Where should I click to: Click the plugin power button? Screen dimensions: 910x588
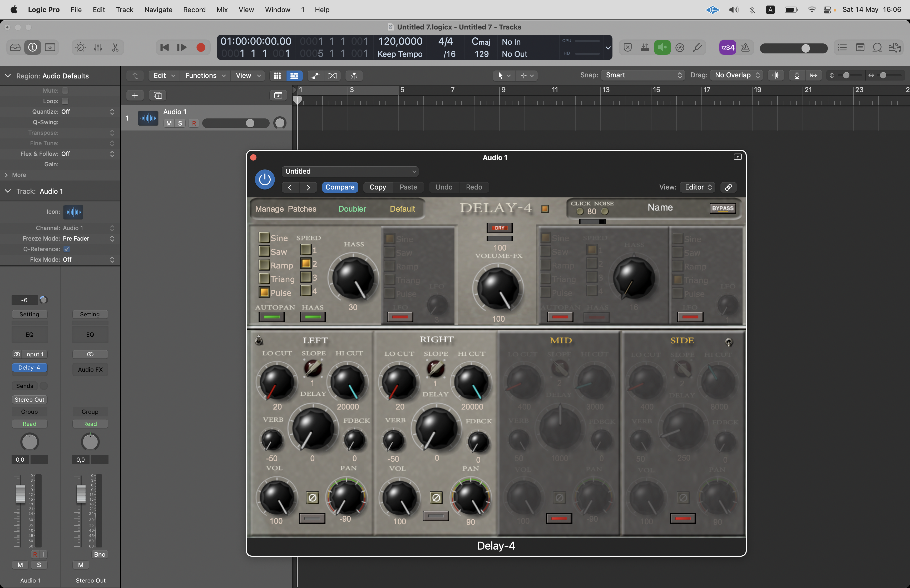(x=264, y=179)
